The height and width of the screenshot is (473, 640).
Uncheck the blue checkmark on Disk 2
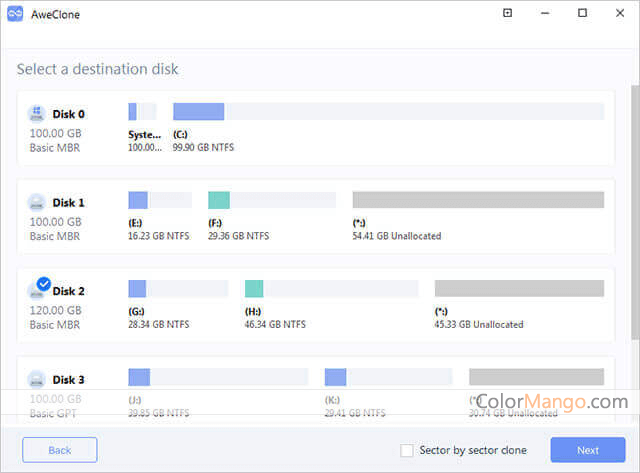[43, 284]
